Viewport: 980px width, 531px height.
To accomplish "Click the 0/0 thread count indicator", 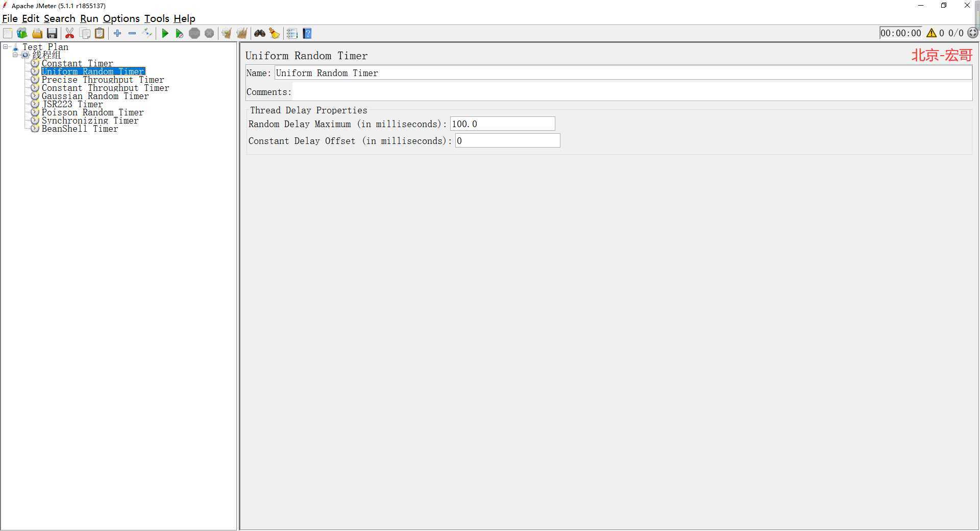I will point(955,33).
